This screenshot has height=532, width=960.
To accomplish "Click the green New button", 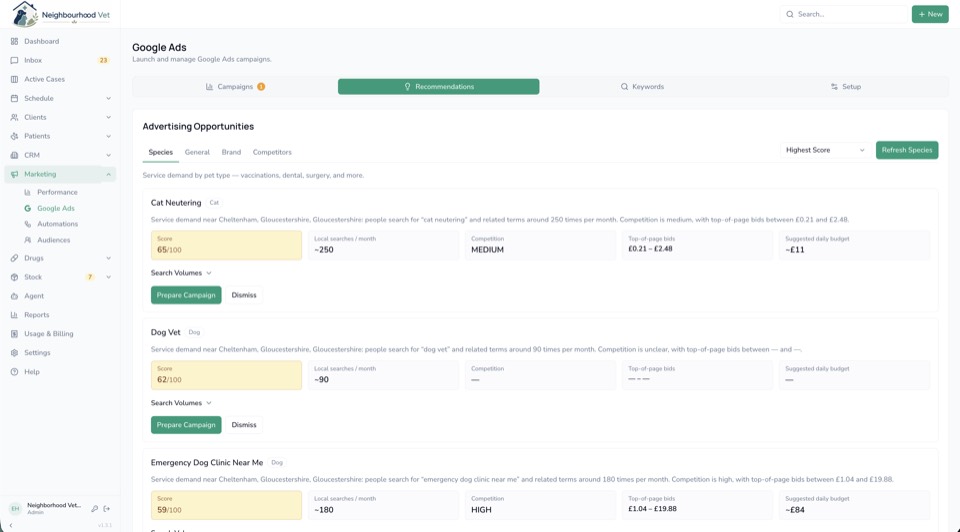I will pos(930,14).
